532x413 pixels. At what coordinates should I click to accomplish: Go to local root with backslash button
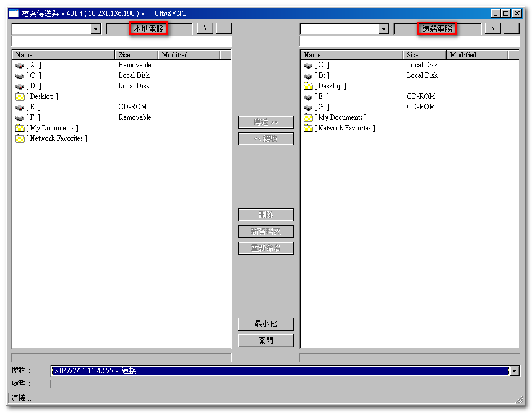205,28
